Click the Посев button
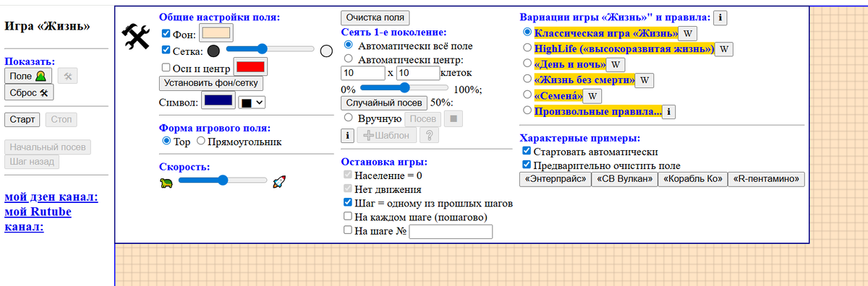 [x=422, y=118]
